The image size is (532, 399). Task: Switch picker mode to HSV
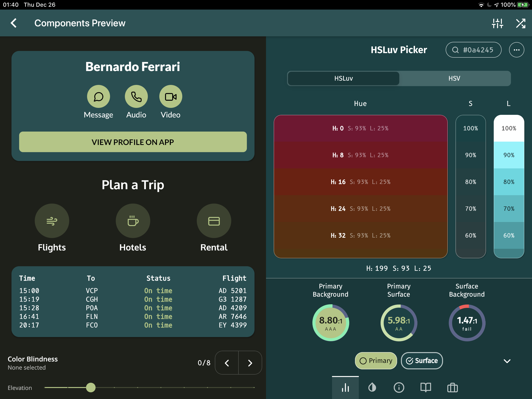(454, 78)
